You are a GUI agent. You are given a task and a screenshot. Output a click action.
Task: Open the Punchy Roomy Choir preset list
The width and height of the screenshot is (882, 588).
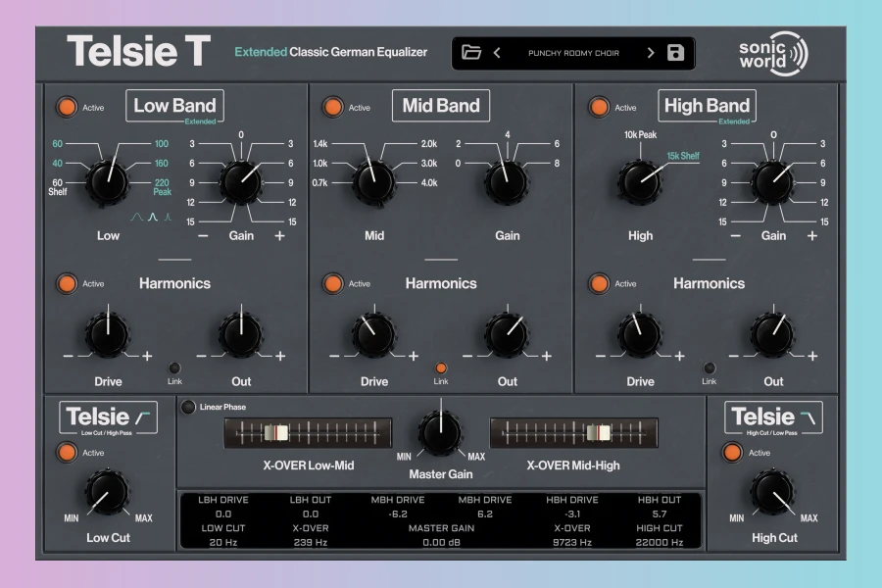pos(573,53)
